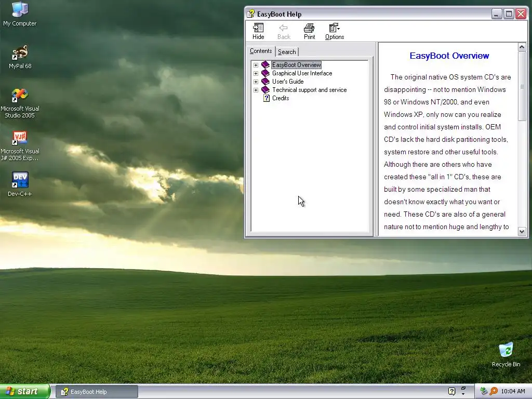Viewport: 532px width, 399px height.
Task: Select the User's Guide book icon
Action: (265, 82)
